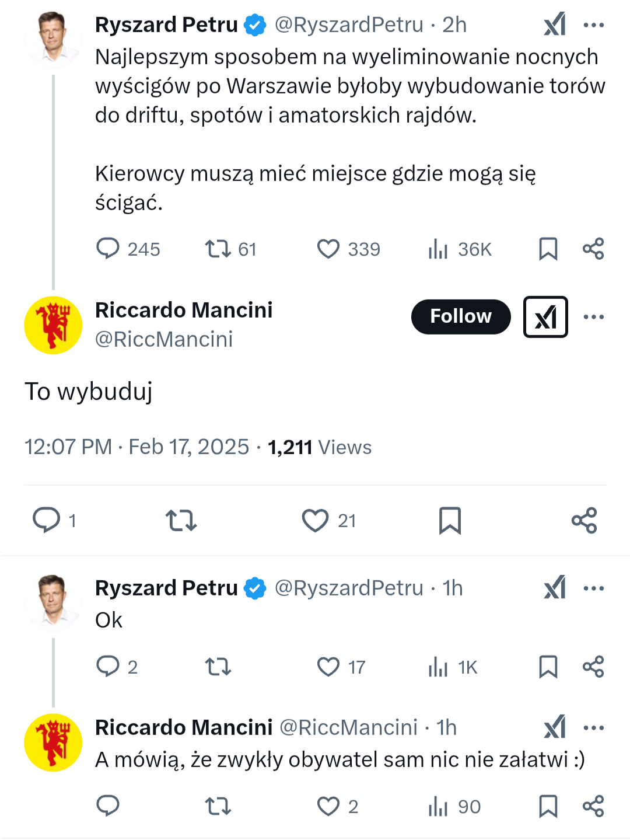Open Riccardo Mancini's profile via @RiccMancini handle
Image resolution: width=630 pixels, height=840 pixels.
pyautogui.click(x=164, y=339)
